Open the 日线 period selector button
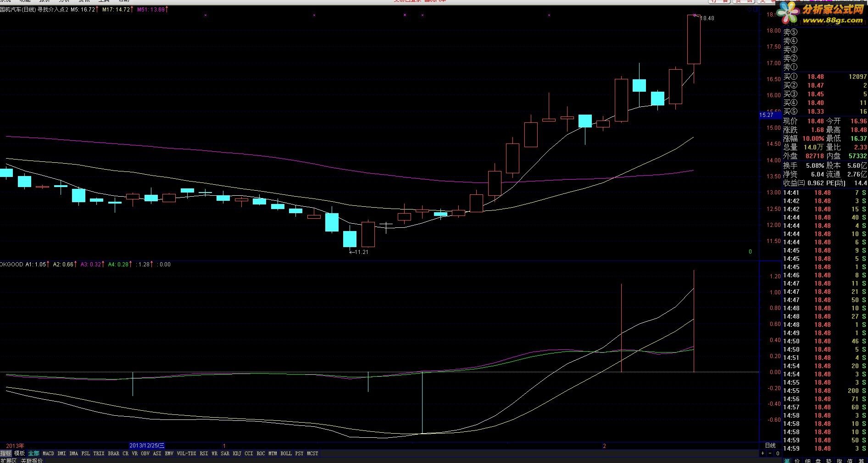The height and width of the screenshot is (463, 868). (x=770, y=446)
